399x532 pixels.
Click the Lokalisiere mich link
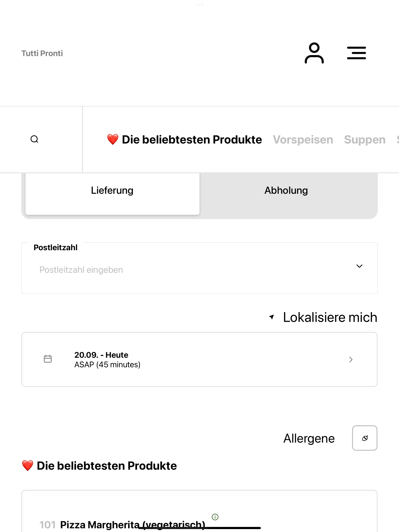(x=330, y=317)
